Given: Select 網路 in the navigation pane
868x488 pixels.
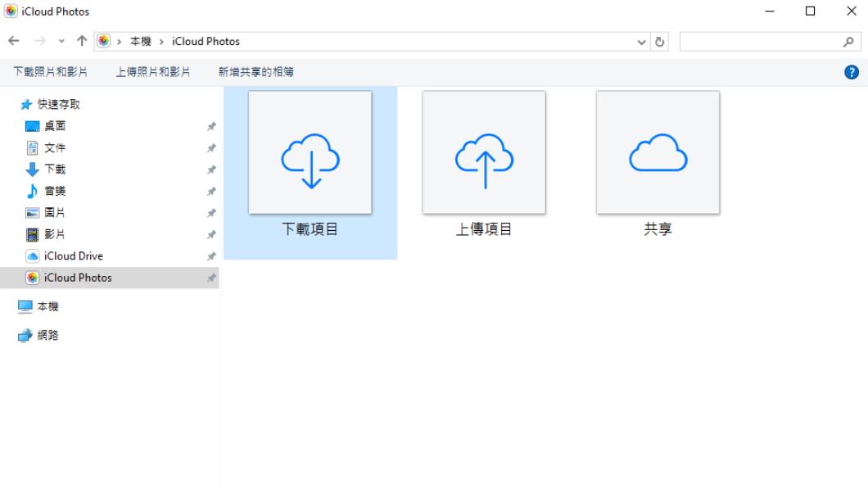Looking at the screenshot, I should point(47,335).
